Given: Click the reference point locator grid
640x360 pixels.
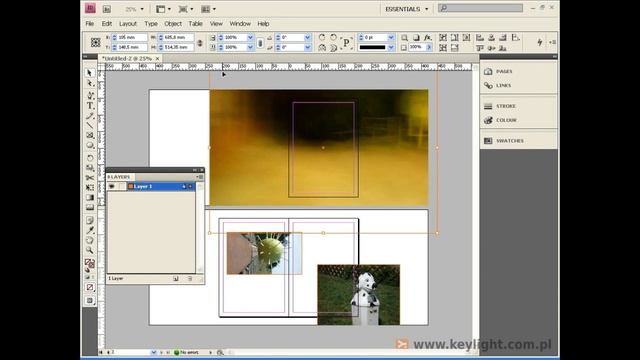Looking at the screenshot, I should tap(96, 42).
